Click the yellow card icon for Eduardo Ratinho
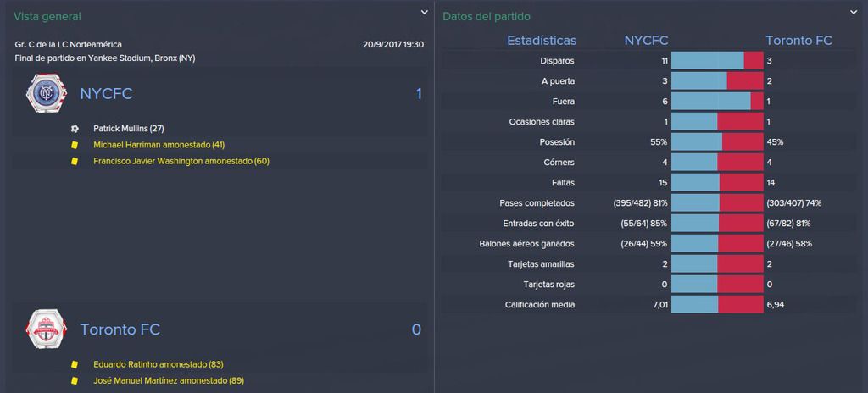The height and width of the screenshot is (393, 868). tap(75, 365)
